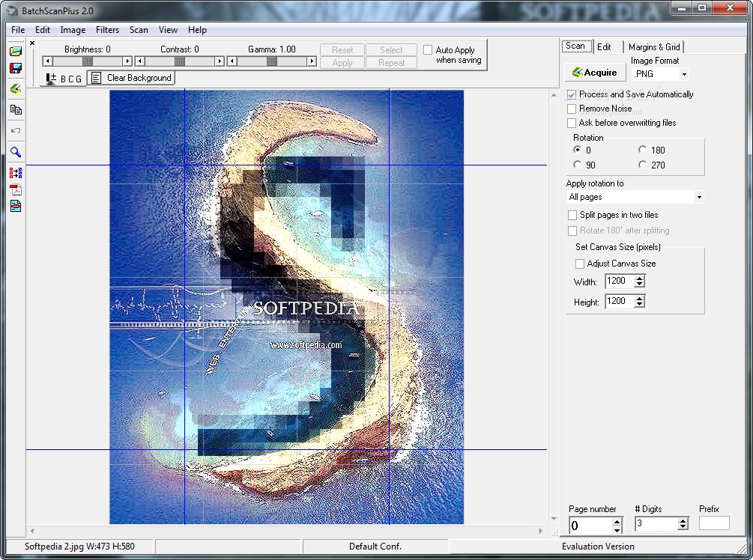Click the Brightness slider thumb
Screen dimensions: 753x560
pyautogui.click(x=88, y=61)
